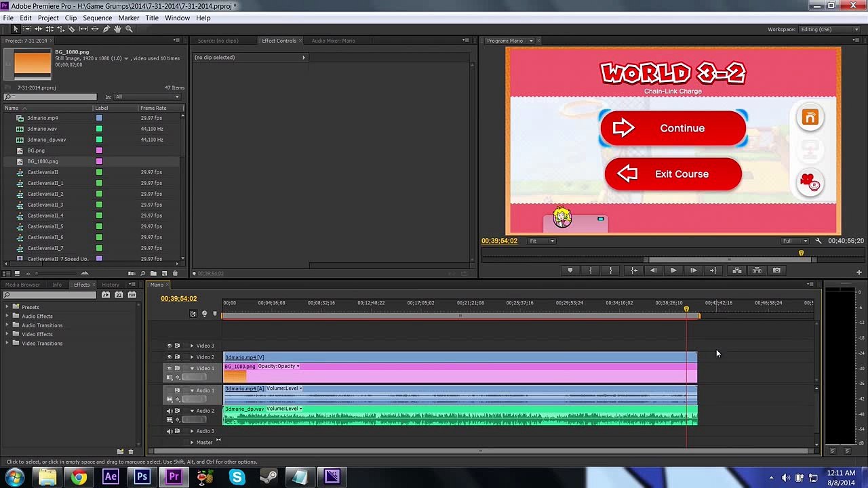868x488 pixels.
Task: Open Premiere Pro from the taskbar
Action: point(174,477)
